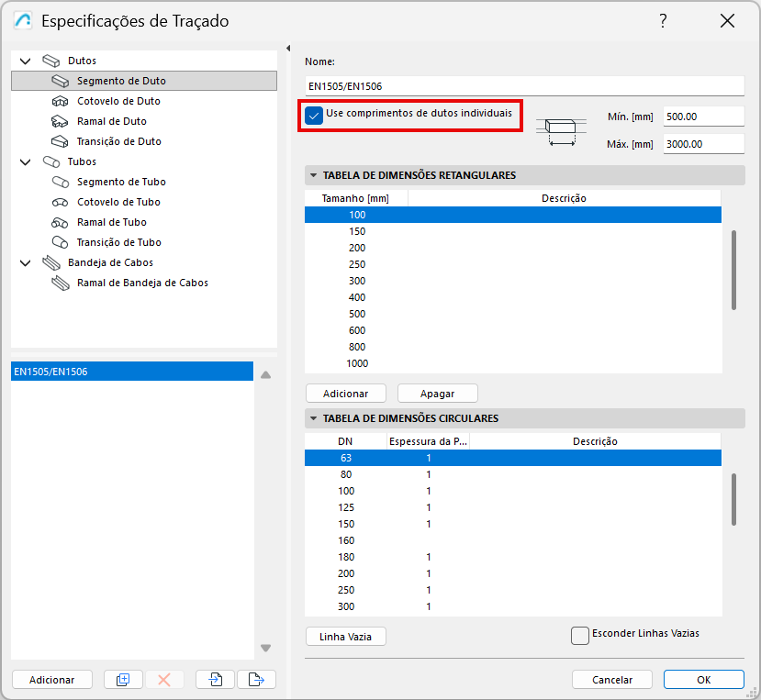Click Adicionar below the specification list
Screen dimensions: 761x700
pos(52,680)
